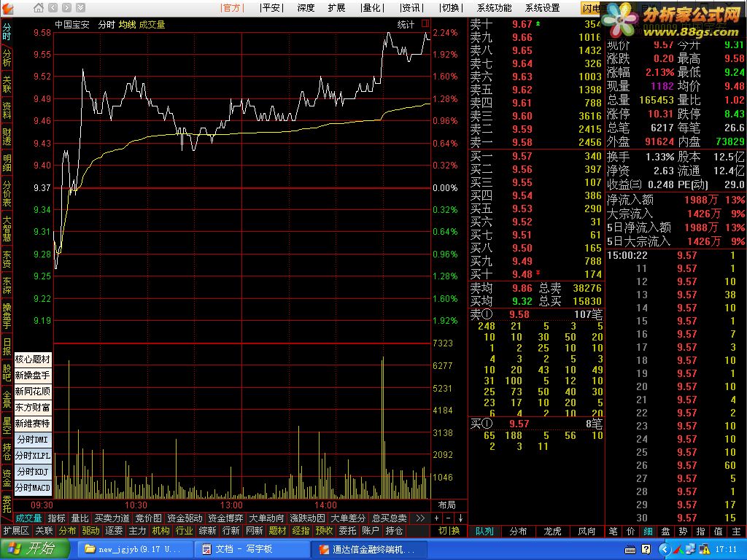Navigate forward with the right arrow icon
Screen dimensions: 747x560
pyautogui.click(x=66, y=7)
